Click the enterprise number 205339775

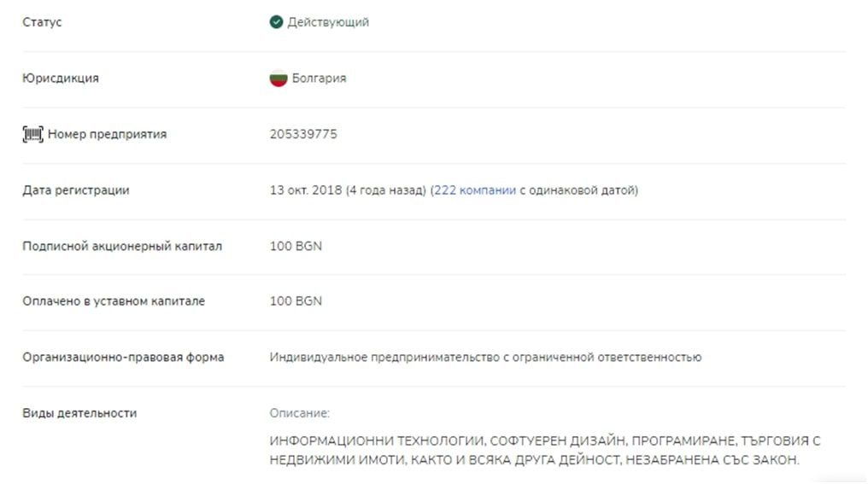303,134
